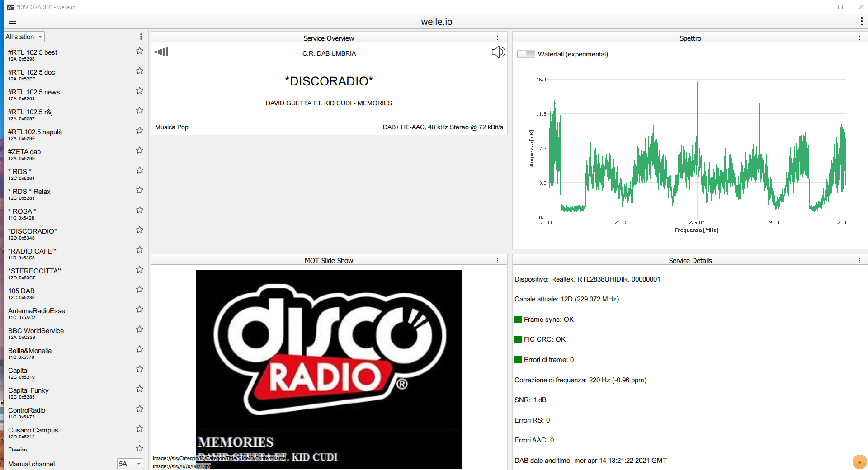Favorite #RTL102.5 napulè station

pyautogui.click(x=140, y=131)
